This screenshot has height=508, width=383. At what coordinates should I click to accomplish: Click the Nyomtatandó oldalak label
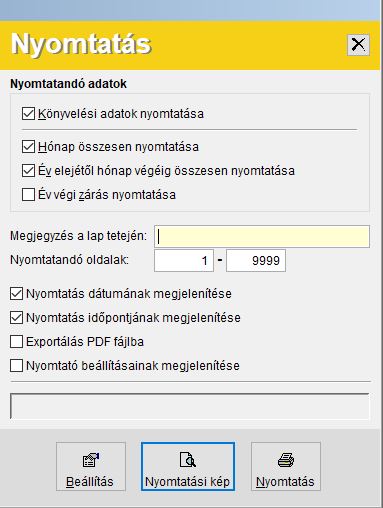click(69, 260)
